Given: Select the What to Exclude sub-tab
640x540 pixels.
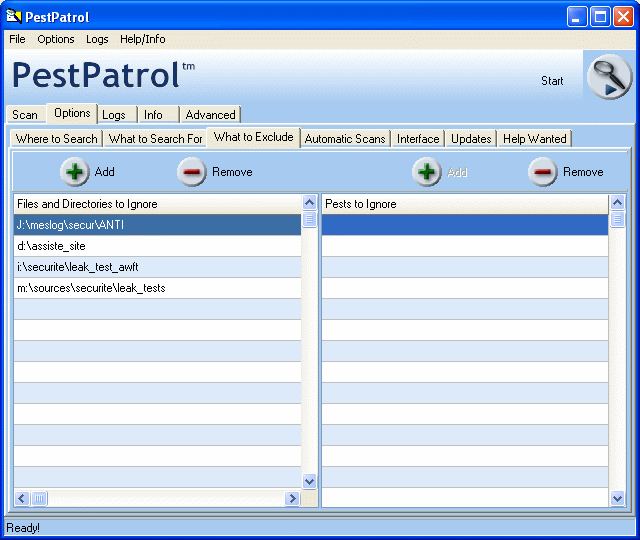Looking at the screenshot, I should (x=253, y=137).
